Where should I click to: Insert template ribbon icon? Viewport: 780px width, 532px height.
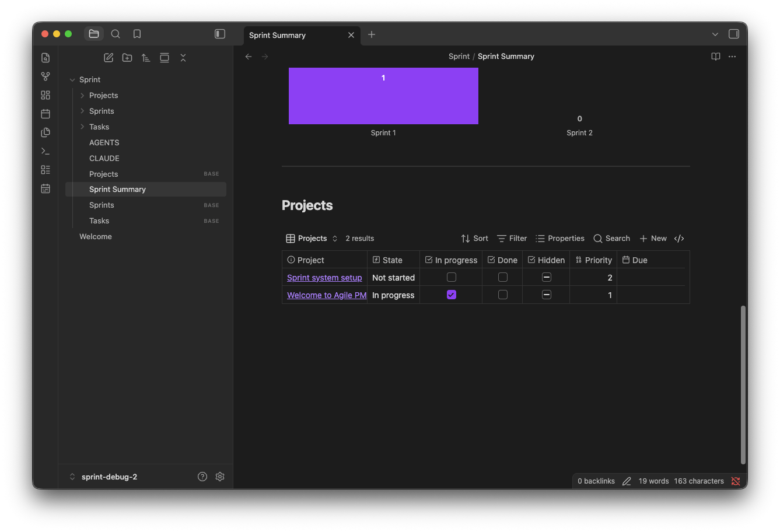coord(46,132)
